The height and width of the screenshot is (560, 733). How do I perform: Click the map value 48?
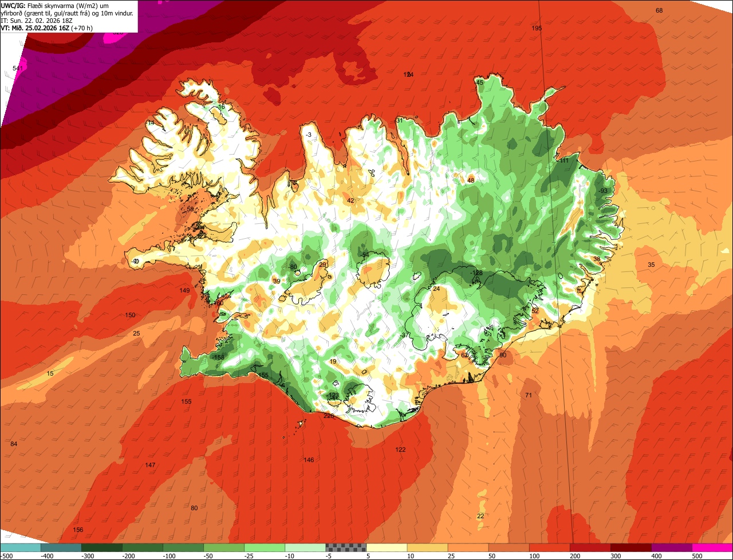pyautogui.click(x=471, y=180)
